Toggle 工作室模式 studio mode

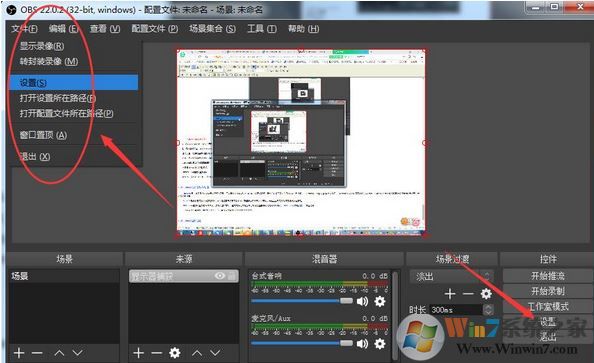pyautogui.click(x=548, y=306)
